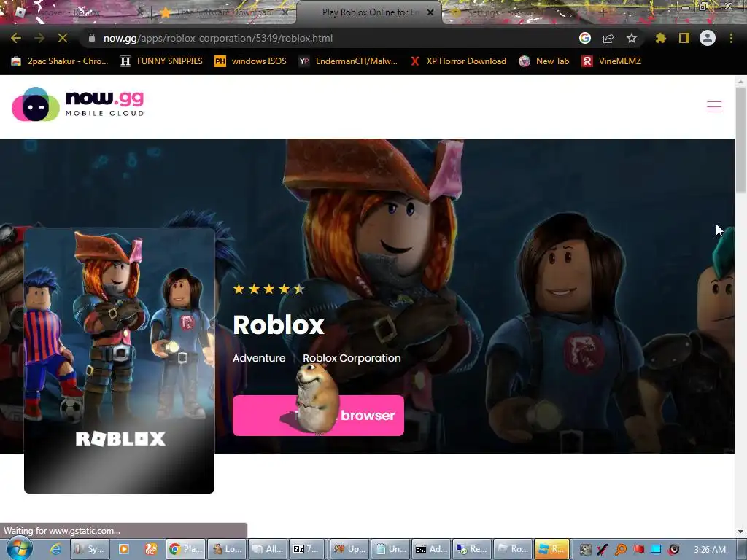Open the now.gg hamburger menu
The image size is (747, 560).
(x=713, y=106)
